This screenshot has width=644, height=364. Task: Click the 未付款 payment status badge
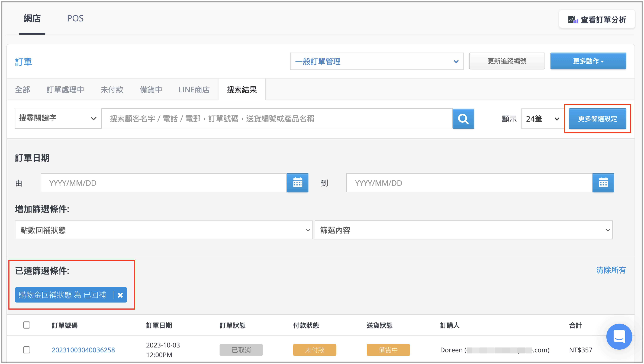click(315, 350)
